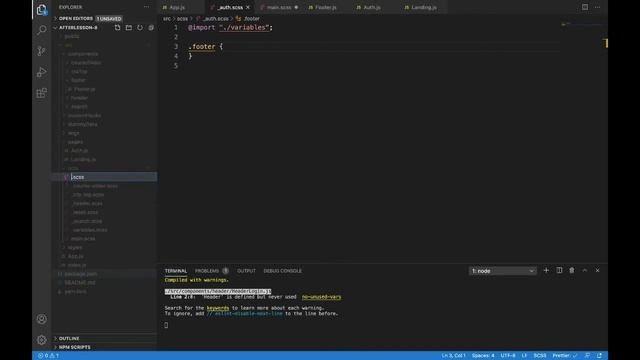Image resolution: width=640 pixels, height=360 pixels.
Task: Click 'SCSS' language mode in status bar
Action: 540,356
